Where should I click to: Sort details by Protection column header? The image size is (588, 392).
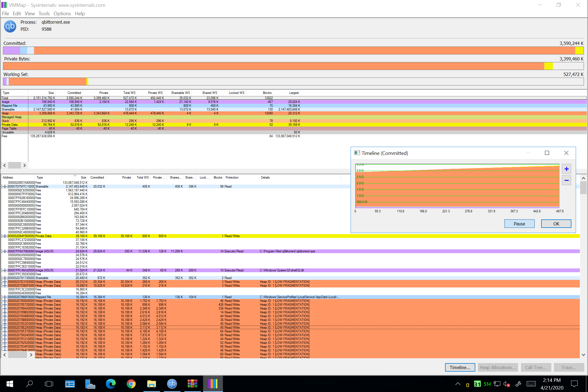tap(242, 177)
